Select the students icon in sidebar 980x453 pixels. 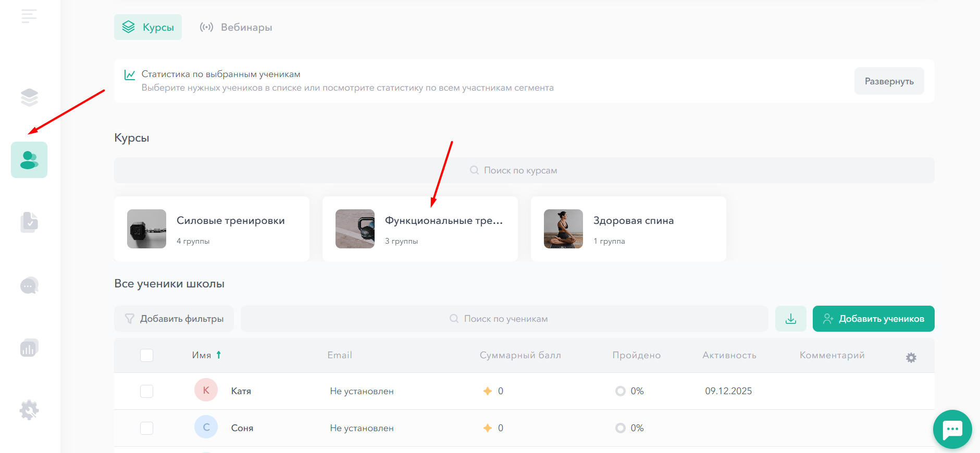[29, 160]
